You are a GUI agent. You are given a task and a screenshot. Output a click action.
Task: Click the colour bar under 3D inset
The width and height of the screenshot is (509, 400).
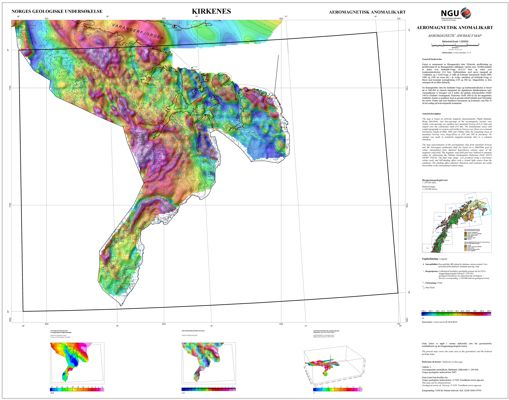pos(338,389)
